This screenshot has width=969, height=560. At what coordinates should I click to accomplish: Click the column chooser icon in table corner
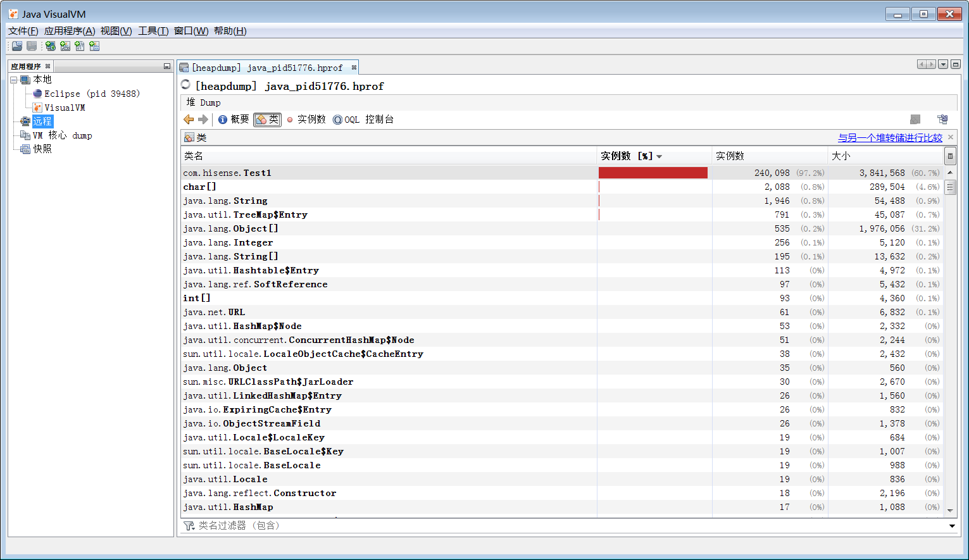point(950,156)
